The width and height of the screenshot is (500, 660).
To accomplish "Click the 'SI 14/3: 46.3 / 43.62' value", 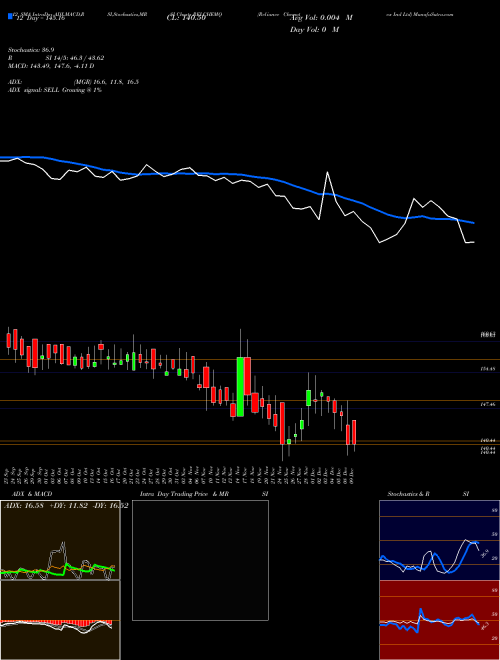I will point(75,58).
